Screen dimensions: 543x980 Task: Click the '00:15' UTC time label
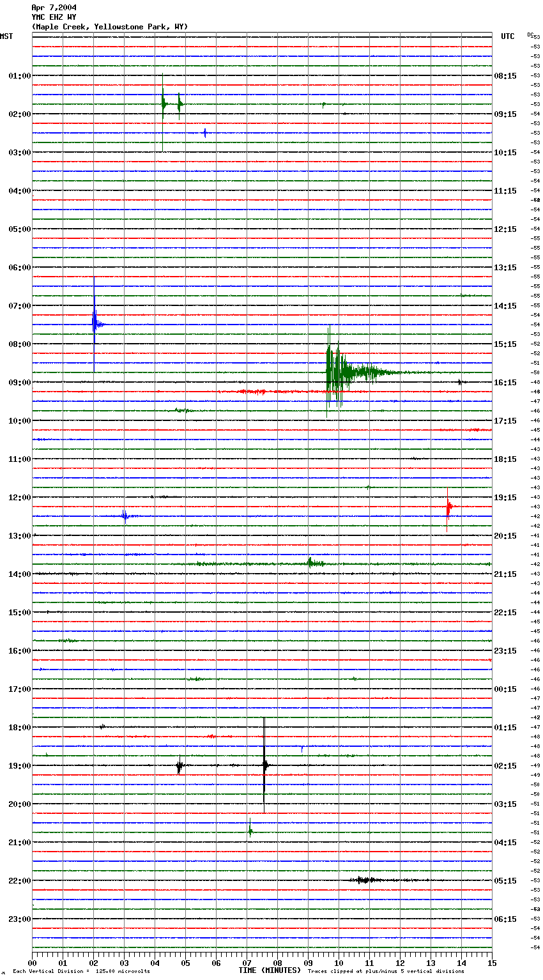pyautogui.click(x=505, y=689)
